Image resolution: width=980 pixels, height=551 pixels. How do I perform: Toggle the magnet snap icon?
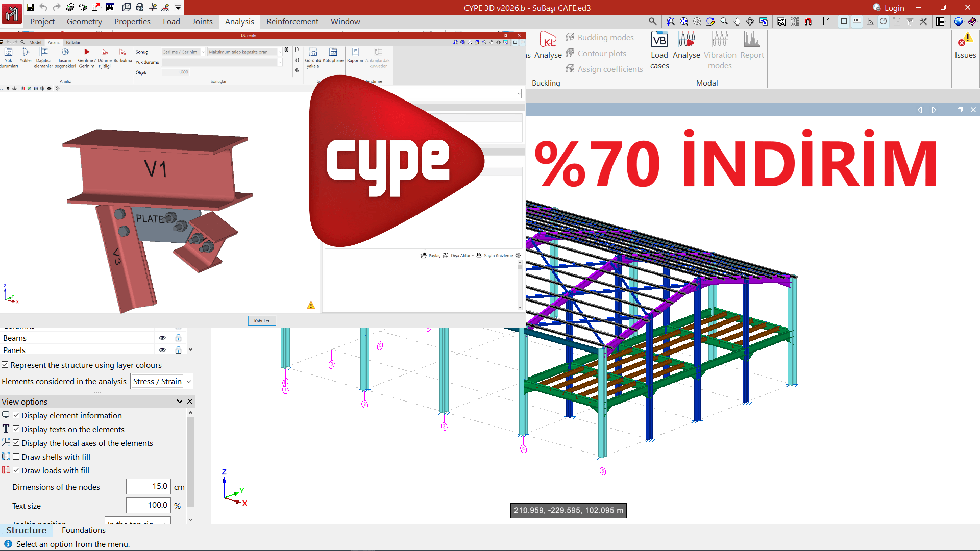[x=808, y=21]
